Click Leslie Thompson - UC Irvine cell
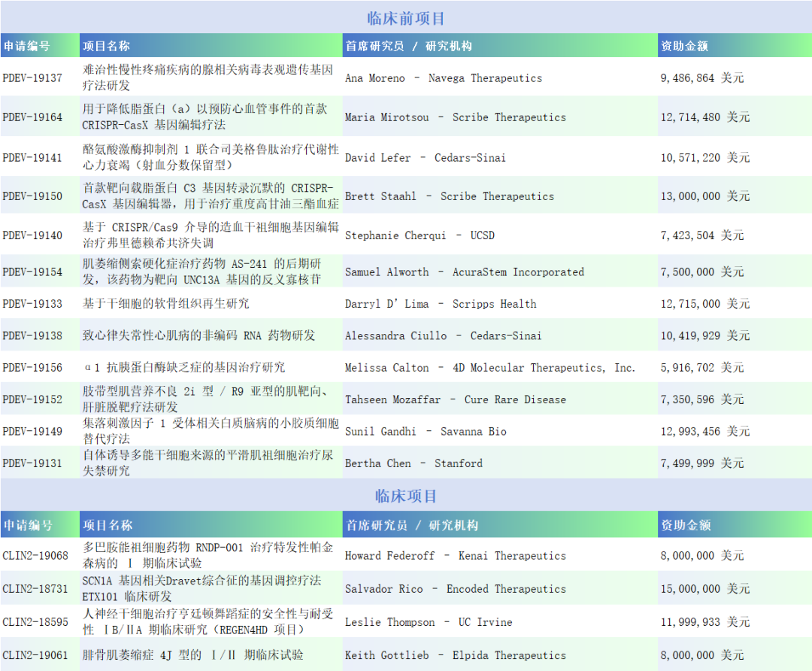812x671 pixels. (x=429, y=622)
